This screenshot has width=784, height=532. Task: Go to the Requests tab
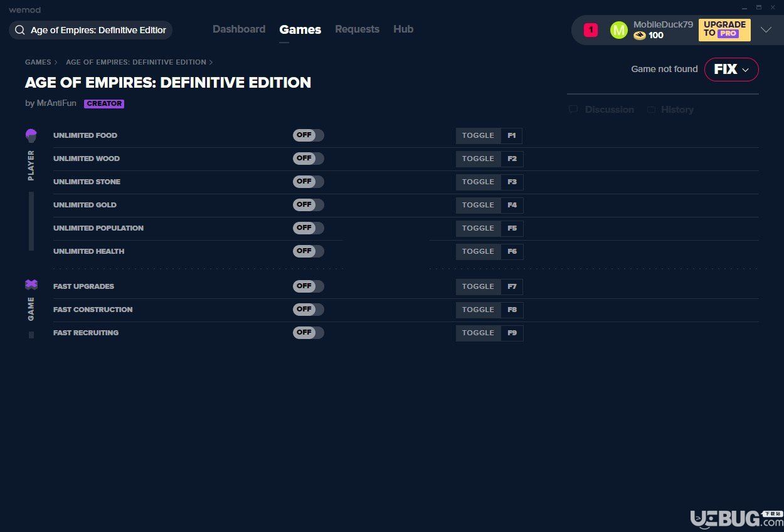(x=357, y=29)
